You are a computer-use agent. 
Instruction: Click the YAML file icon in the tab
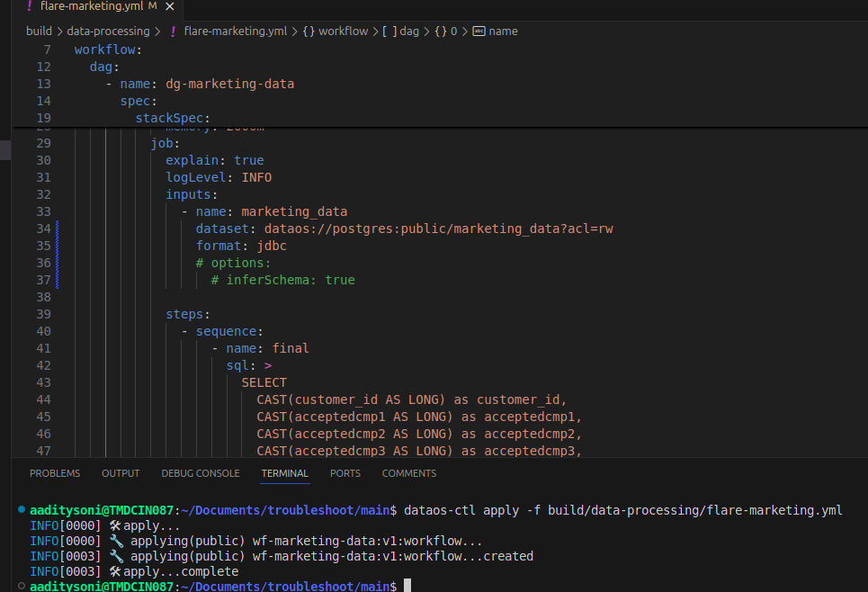[x=30, y=6]
